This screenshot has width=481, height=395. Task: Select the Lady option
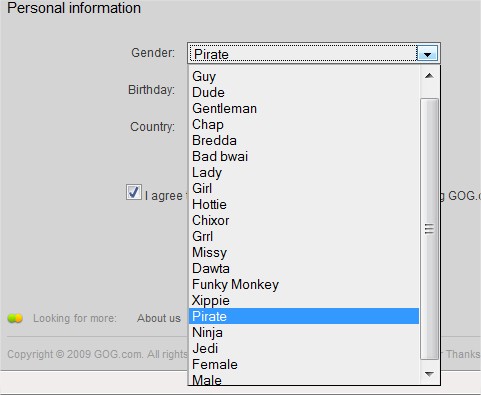pos(304,172)
